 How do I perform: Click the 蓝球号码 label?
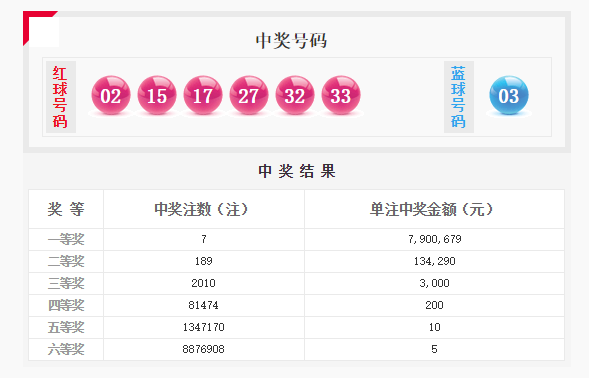458,97
